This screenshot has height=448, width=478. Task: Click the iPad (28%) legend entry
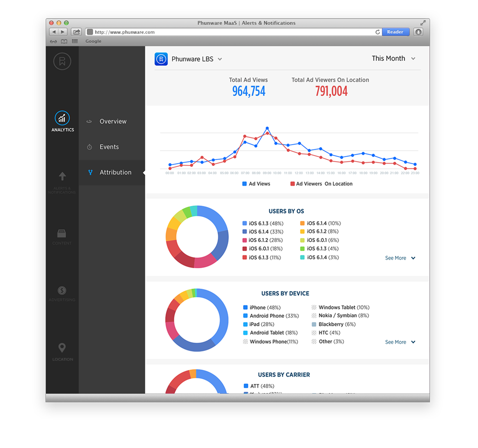tap(259, 324)
